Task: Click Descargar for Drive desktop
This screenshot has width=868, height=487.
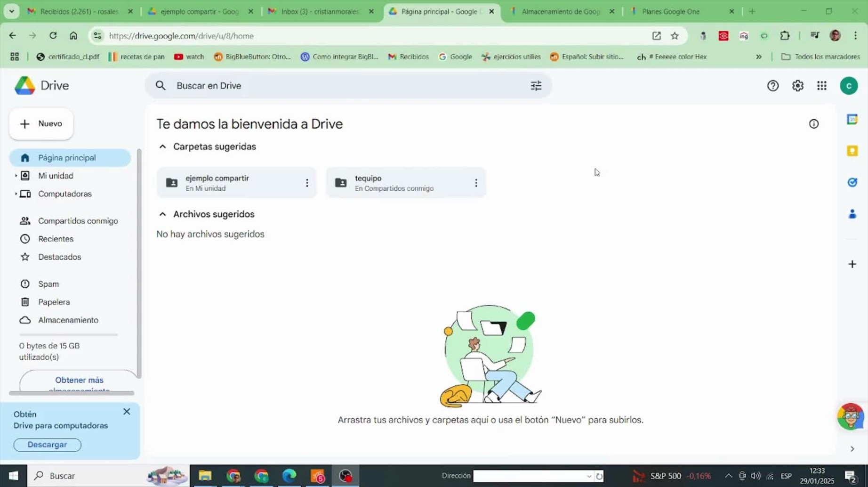Action: click(47, 445)
